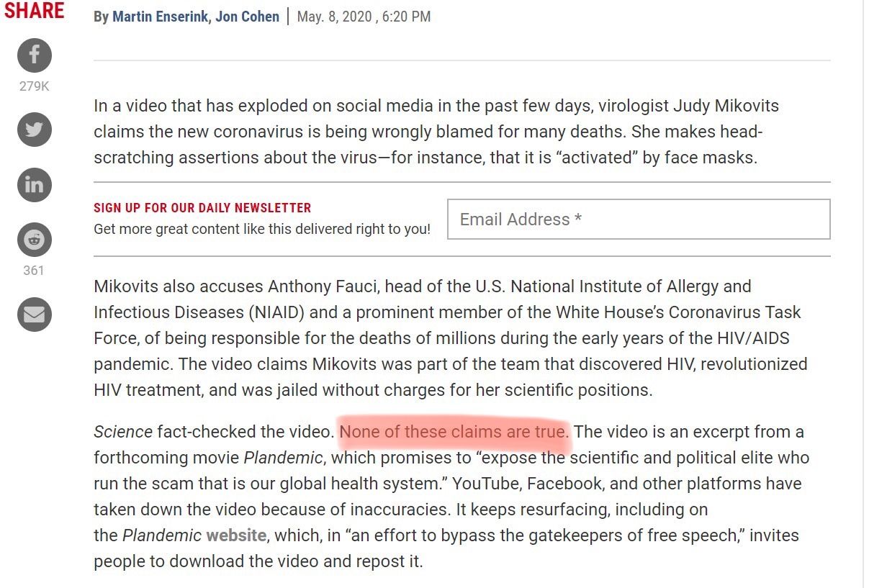887x588 pixels.
Task: Open author Jon Cohen's profile link
Action: (x=247, y=16)
